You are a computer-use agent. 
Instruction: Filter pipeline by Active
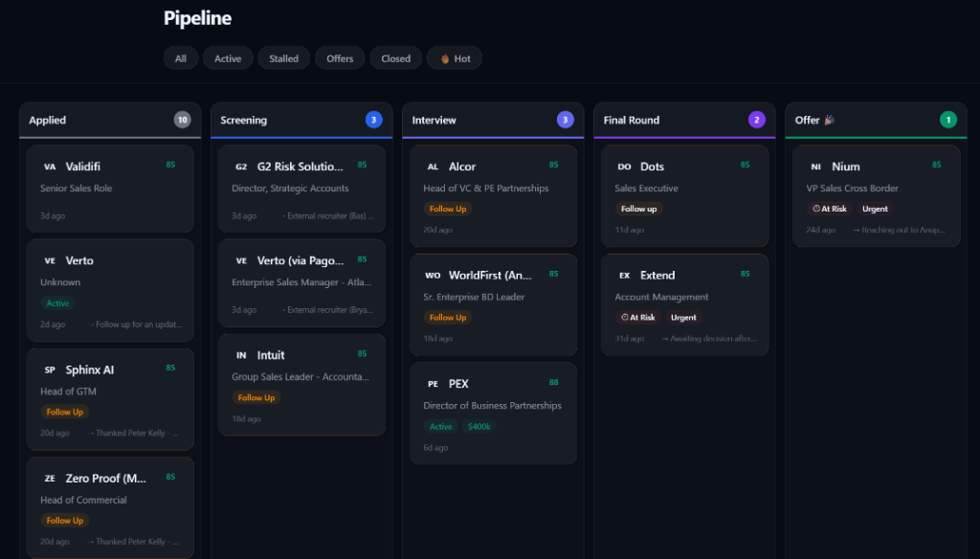point(228,58)
